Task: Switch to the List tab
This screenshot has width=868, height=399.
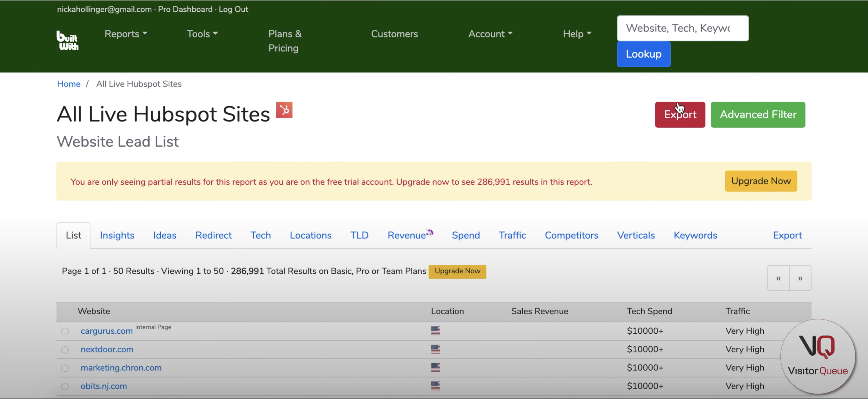Action: pos(73,235)
